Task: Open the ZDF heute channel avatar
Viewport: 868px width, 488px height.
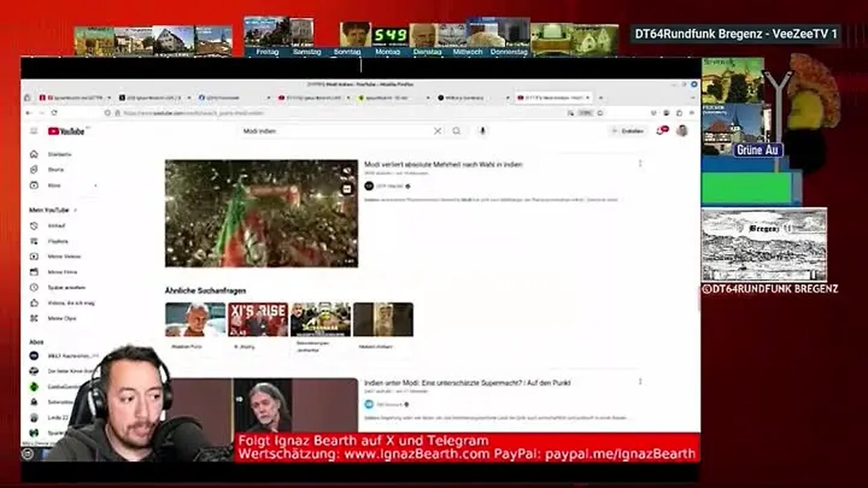Action: pos(369,186)
